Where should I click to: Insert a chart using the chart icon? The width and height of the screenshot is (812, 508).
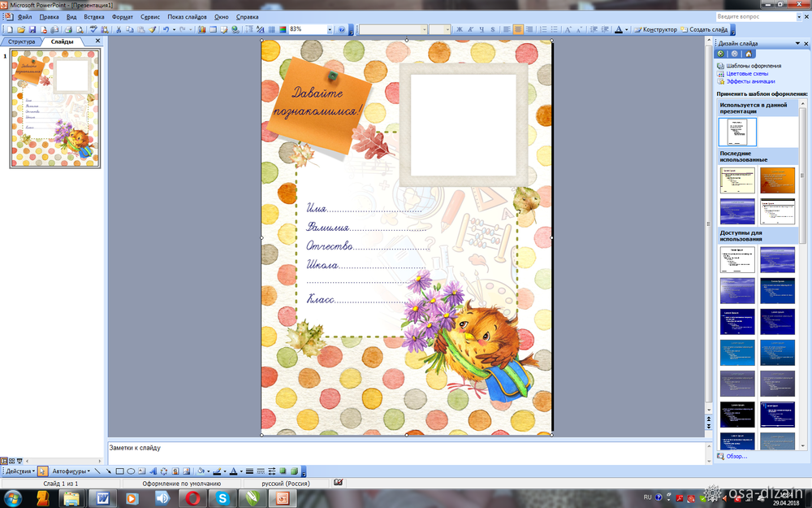202,29
